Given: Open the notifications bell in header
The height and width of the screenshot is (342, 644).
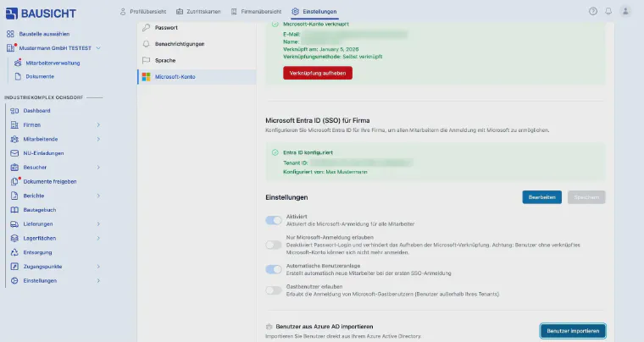Looking at the screenshot, I should click(608, 11).
